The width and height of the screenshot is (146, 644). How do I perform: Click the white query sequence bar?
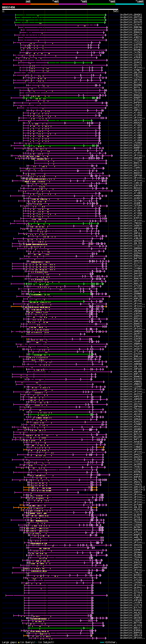click(x=60, y=10)
